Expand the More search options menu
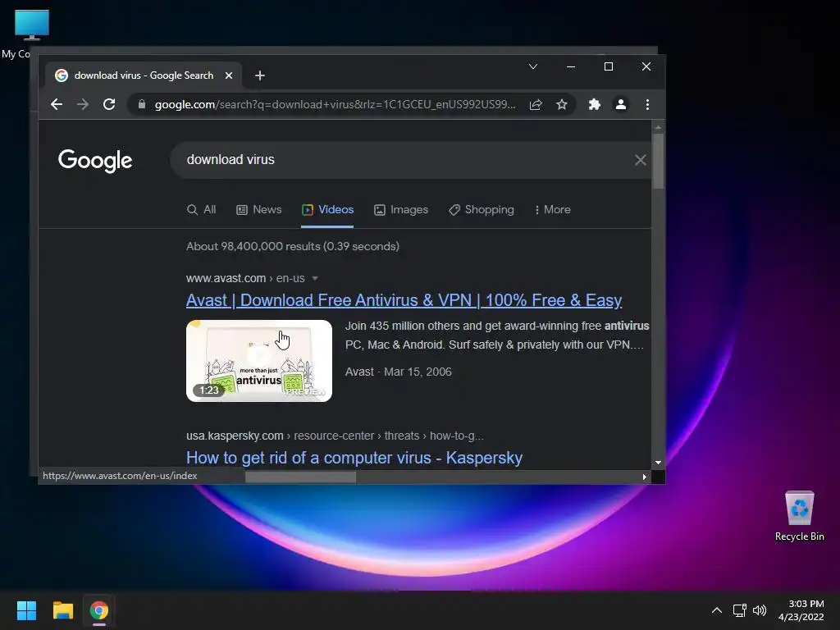This screenshot has height=630, width=840. click(552, 209)
